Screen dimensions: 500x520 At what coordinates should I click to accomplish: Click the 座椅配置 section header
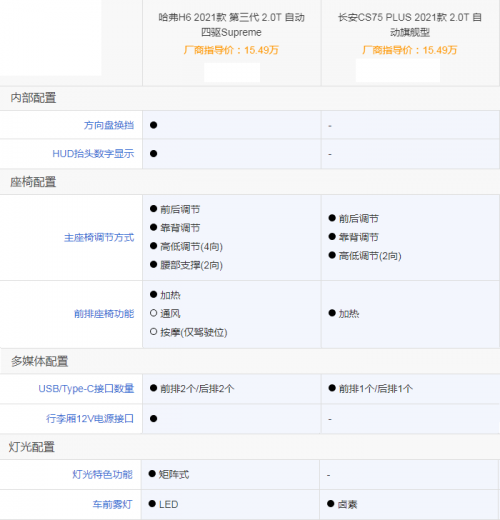pos(33,182)
